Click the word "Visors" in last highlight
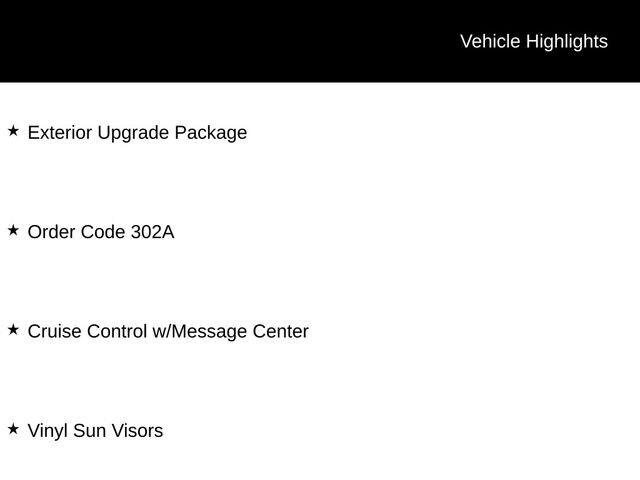 tap(137, 431)
